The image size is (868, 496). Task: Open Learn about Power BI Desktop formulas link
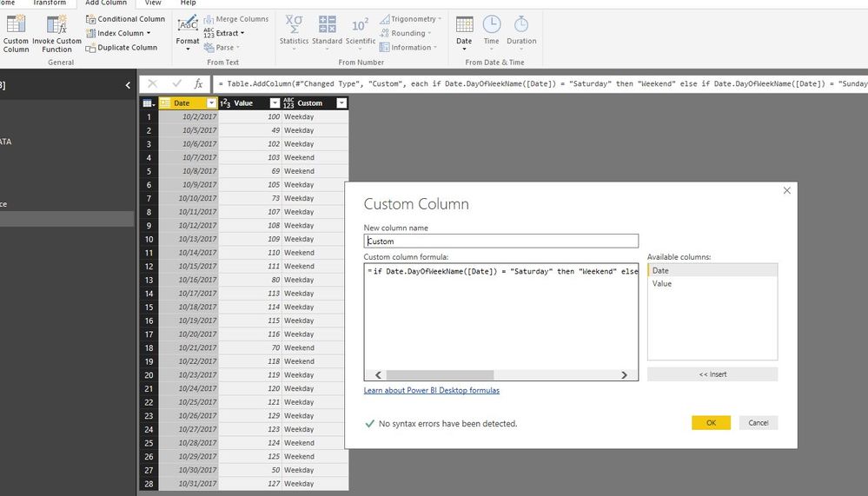(431, 390)
